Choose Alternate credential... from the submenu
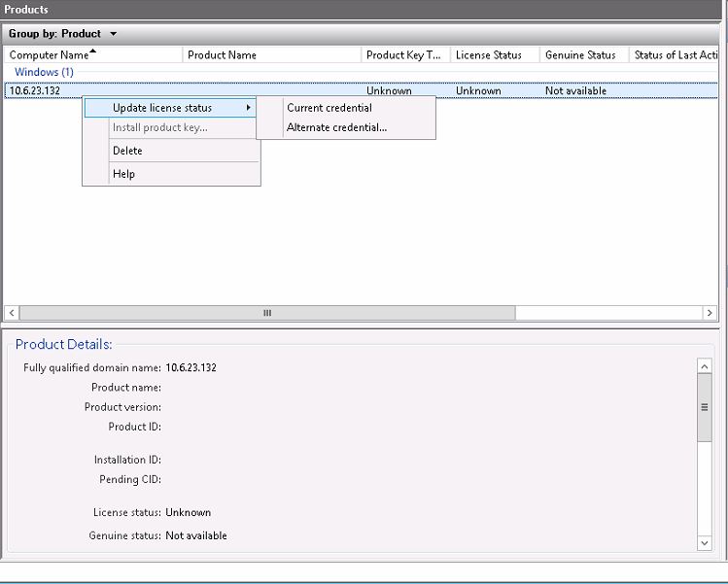728x584 pixels. [x=336, y=127]
